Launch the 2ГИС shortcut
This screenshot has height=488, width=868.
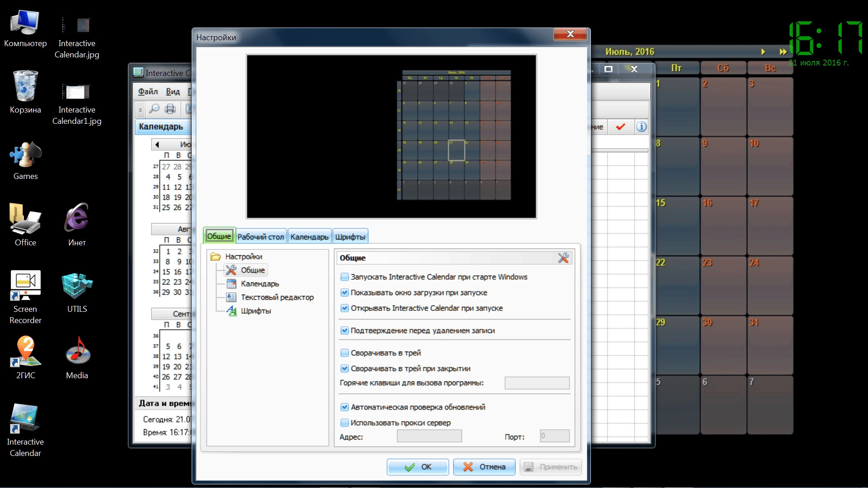(x=25, y=357)
